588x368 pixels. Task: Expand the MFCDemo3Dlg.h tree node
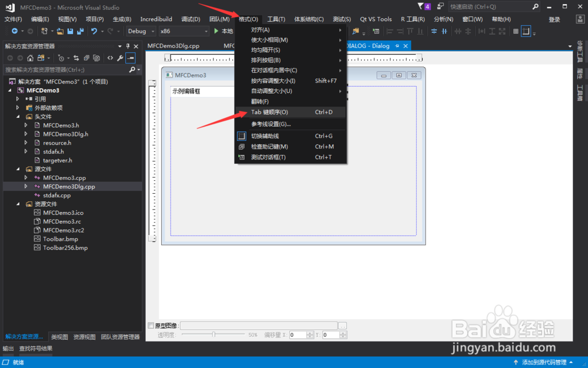click(x=26, y=134)
